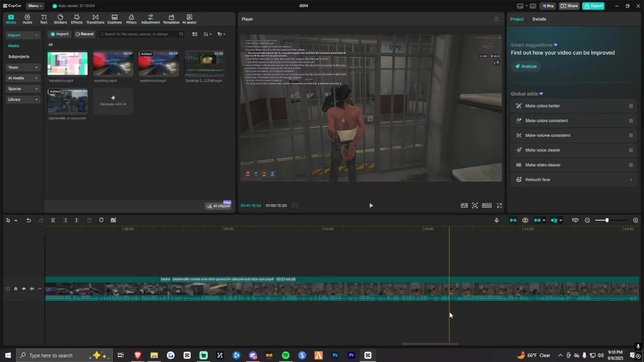This screenshot has height=362, width=644.
Task: Open the select tool mode dropdown arrow
Action: point(16,220)
